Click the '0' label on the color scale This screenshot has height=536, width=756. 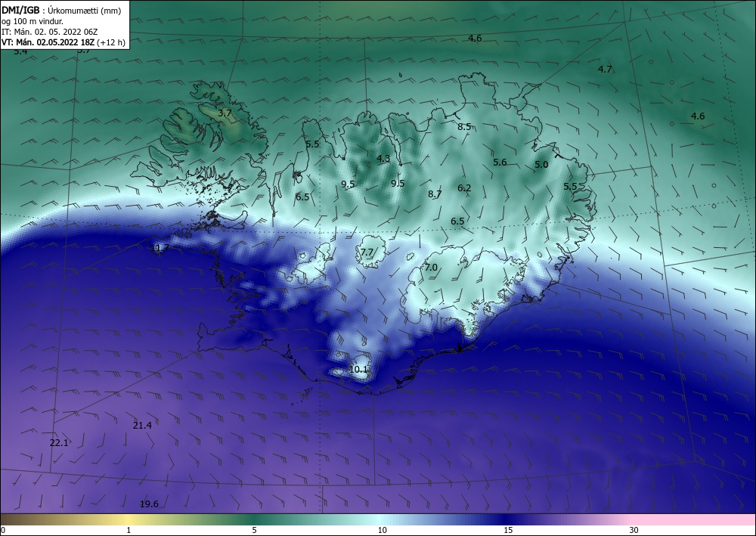[x=3, y=531]
